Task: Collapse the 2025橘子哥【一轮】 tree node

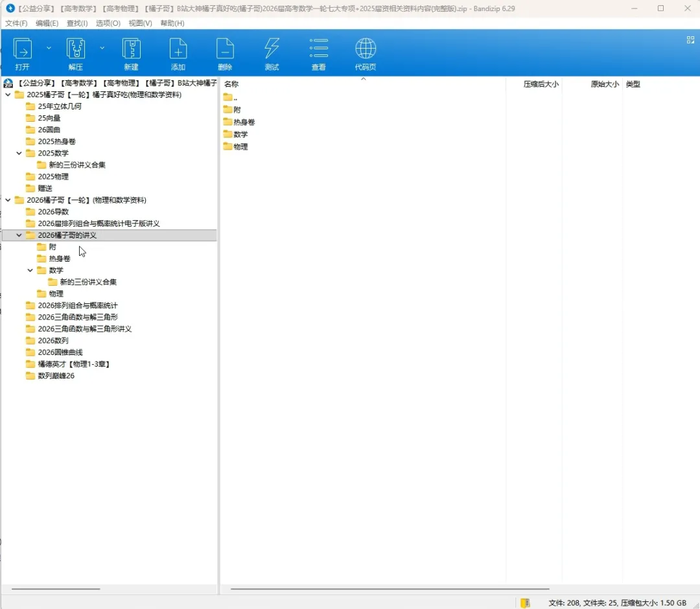Action: (8, 95)
